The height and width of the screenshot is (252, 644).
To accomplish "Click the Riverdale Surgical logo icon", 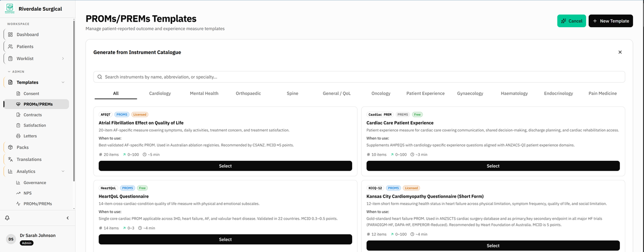I will pos(10,9).
